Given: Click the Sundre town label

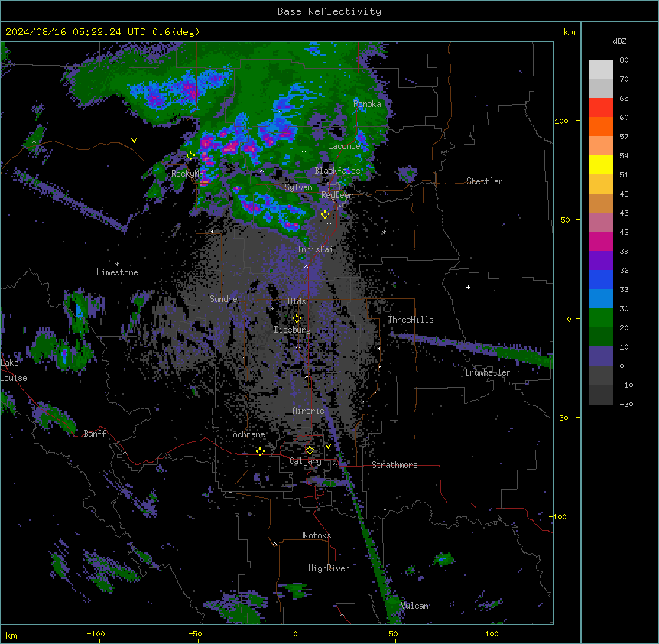Looking at the screenshot, I should 223,299.
